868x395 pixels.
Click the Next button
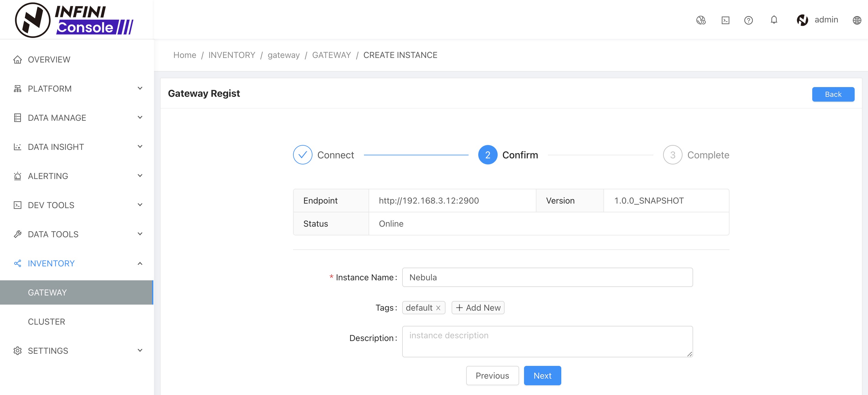542,376
